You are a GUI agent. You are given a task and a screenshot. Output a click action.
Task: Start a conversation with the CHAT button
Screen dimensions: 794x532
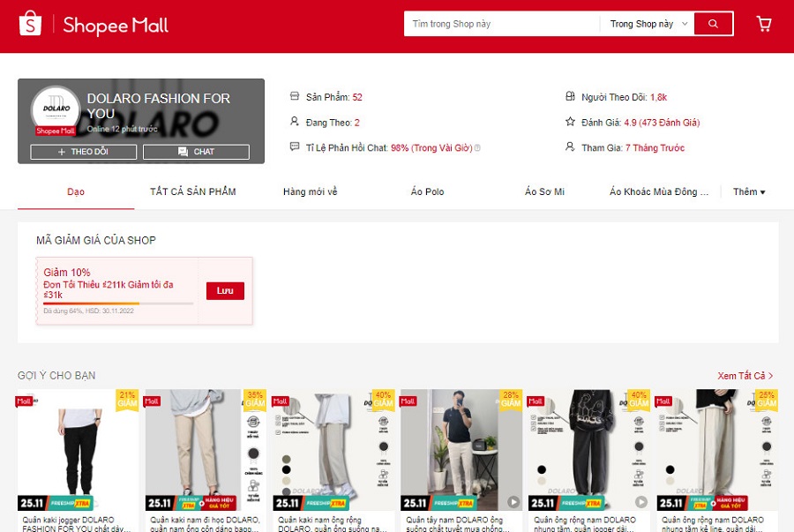(196, 152)
